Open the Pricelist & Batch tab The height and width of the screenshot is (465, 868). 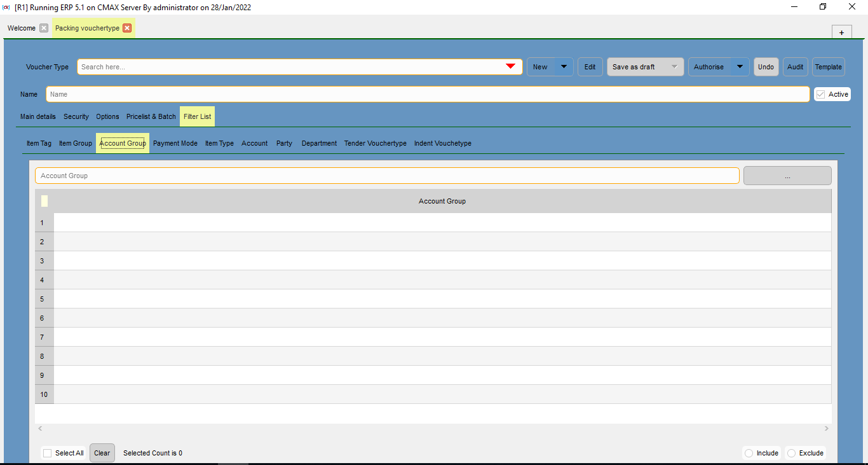(151, 116)
